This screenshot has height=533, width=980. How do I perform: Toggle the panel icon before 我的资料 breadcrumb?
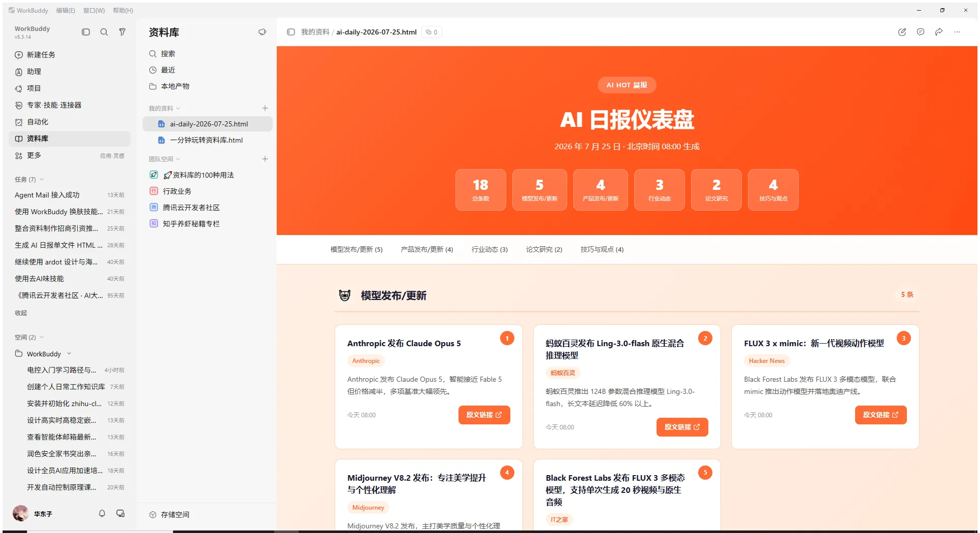(291, 32)
